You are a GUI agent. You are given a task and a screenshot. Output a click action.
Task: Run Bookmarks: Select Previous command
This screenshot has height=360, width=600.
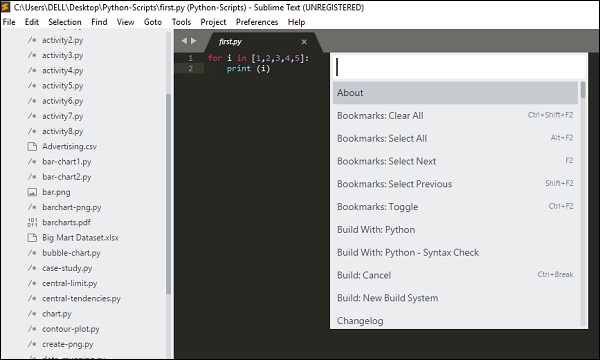(455, 184)
